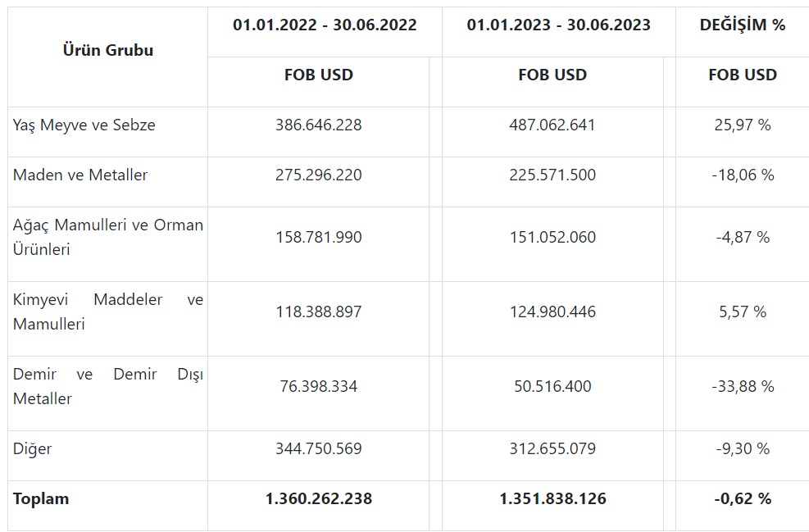Click Ağaç Mamulleri ve Orman Ürünleri label

108,238
